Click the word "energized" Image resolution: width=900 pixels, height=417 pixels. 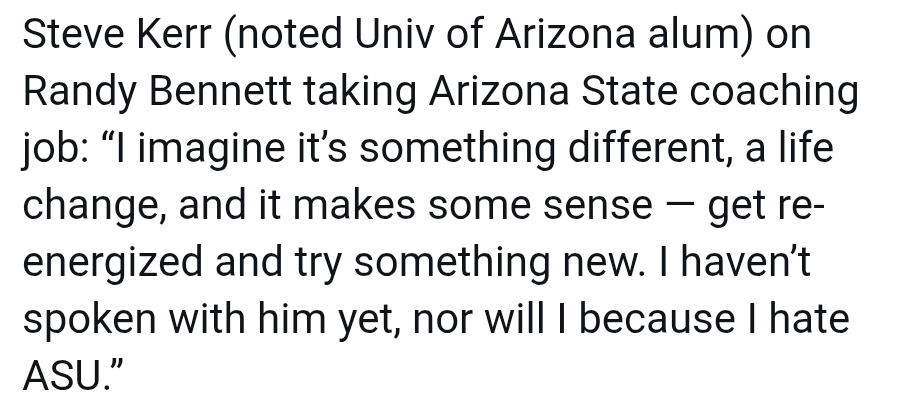[x=112, y=262]
